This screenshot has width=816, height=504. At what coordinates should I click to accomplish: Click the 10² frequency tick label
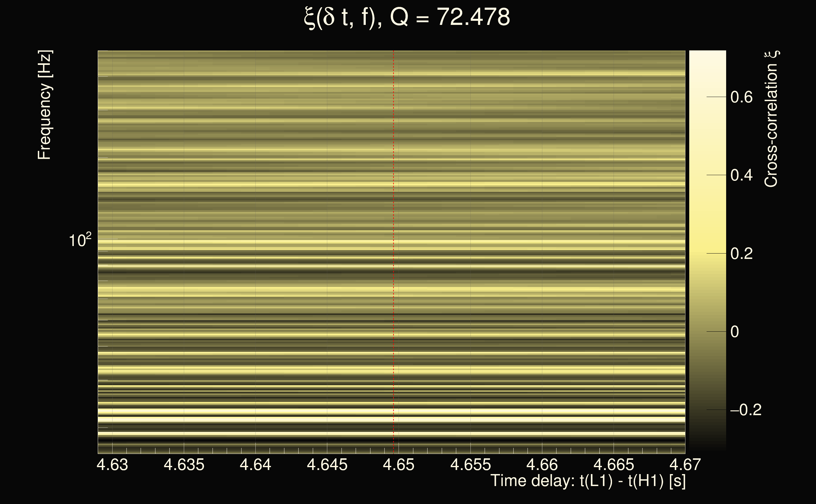coord(80,240)
